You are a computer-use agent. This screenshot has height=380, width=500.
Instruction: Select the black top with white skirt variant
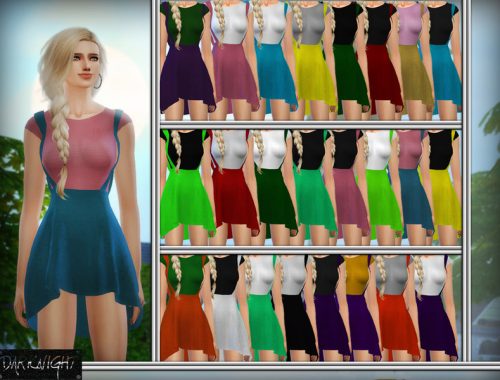[x=229, y=307]
